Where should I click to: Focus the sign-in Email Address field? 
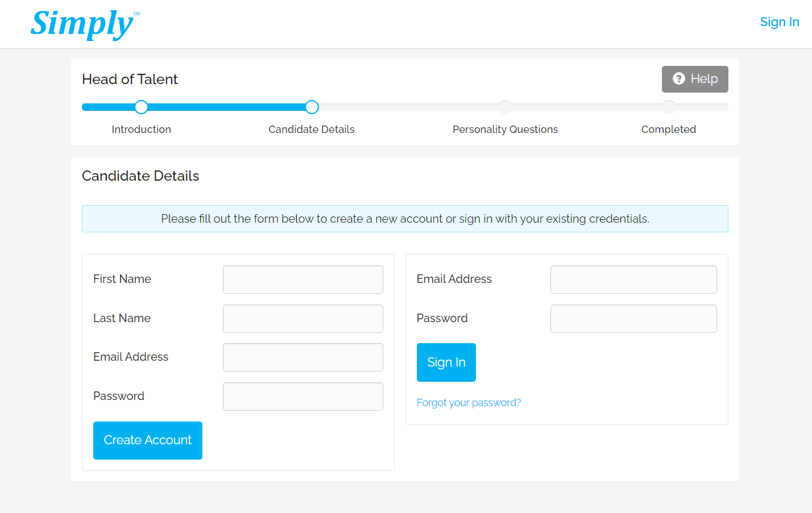point(633,280)
